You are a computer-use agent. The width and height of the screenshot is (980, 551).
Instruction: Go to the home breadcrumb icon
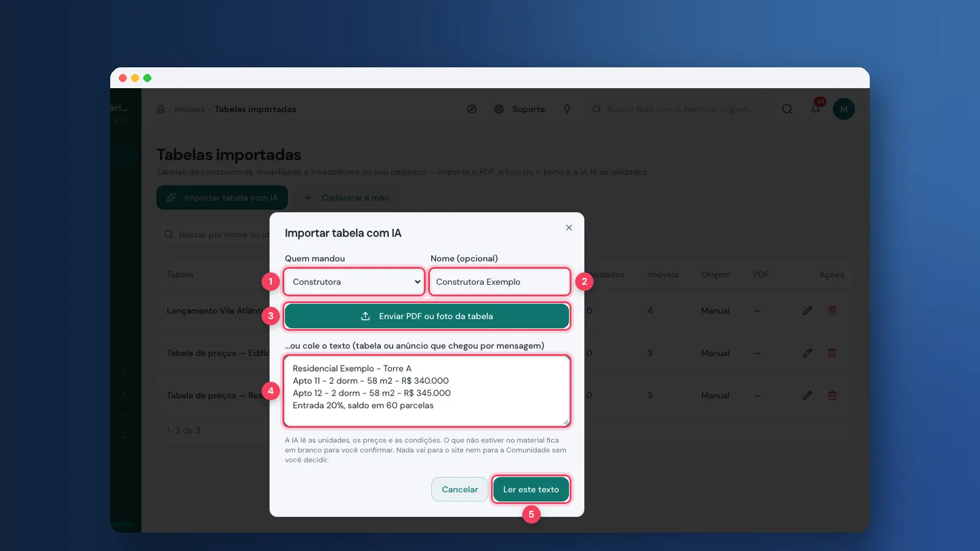point(160,109)
